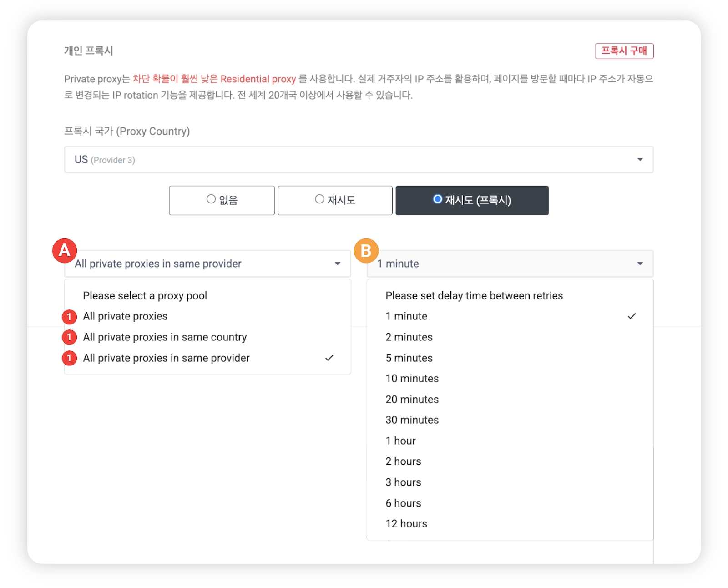Select the 재시도 (프록시) radio option

click(472, 200)
